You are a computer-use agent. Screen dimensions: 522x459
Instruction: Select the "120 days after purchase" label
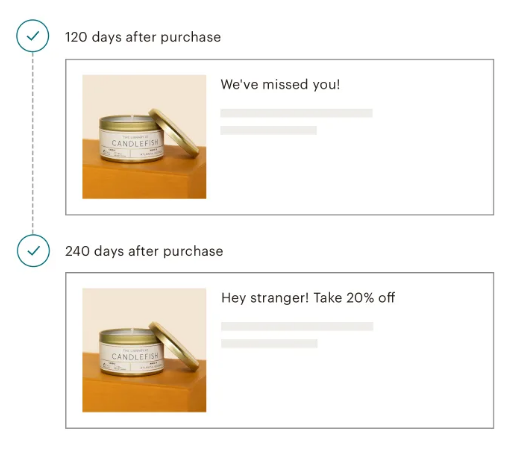tap(143, 37)
